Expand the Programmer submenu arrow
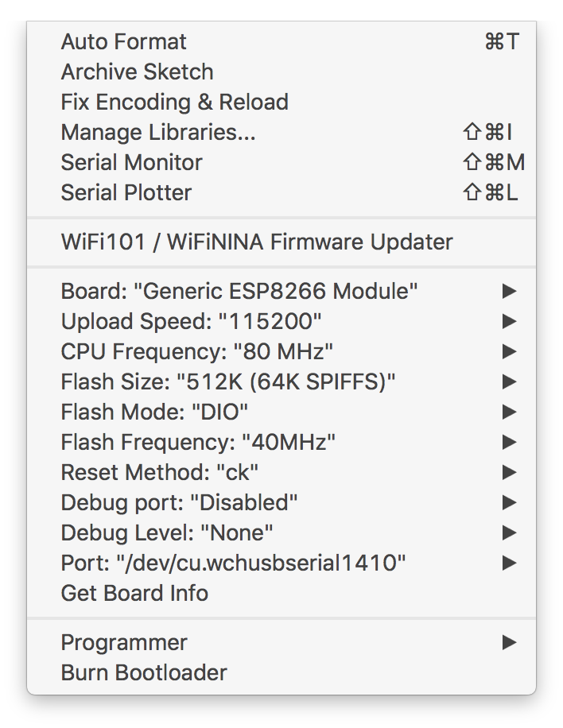This screenshot has height=728, width=563. click(510, 642)
